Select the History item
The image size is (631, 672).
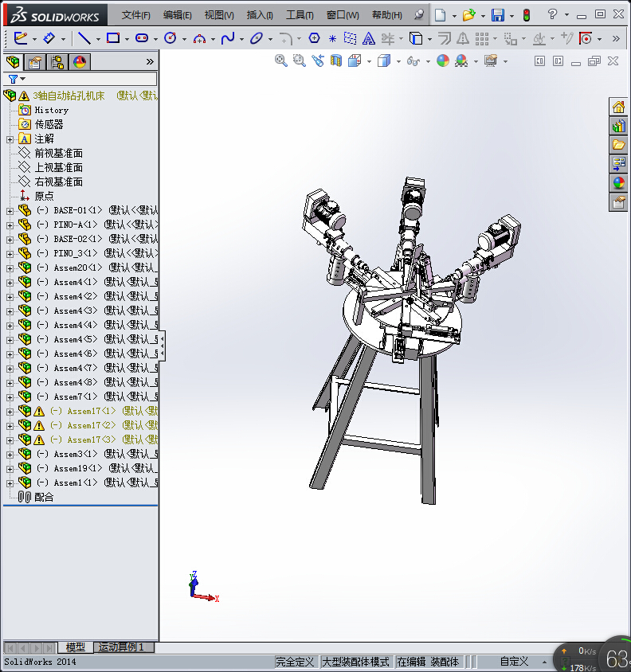[x=52, y=111]
